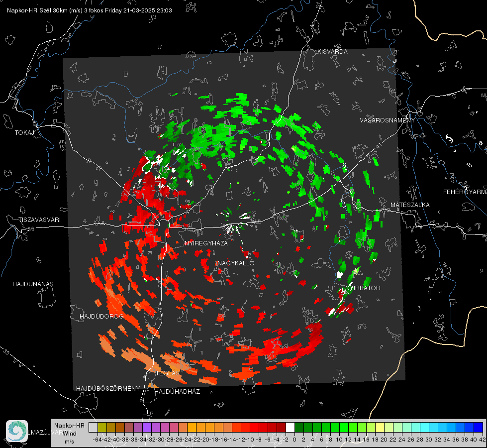
Task: Click the -64 value on the legend scale
Action: [x=97, y=440]
